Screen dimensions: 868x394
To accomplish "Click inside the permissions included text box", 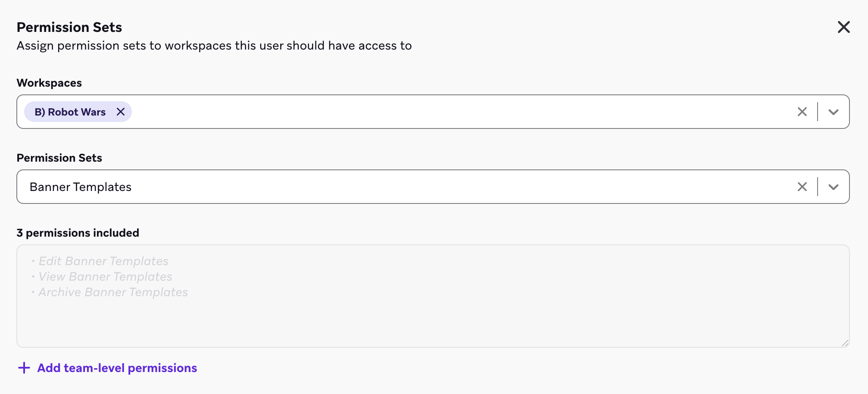I will tap(431, 319).
